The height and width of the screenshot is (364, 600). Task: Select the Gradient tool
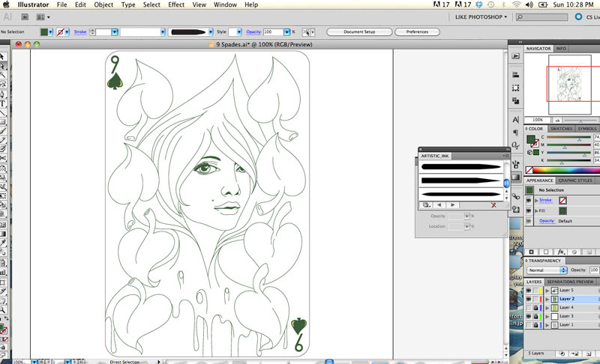pos(2,234)
